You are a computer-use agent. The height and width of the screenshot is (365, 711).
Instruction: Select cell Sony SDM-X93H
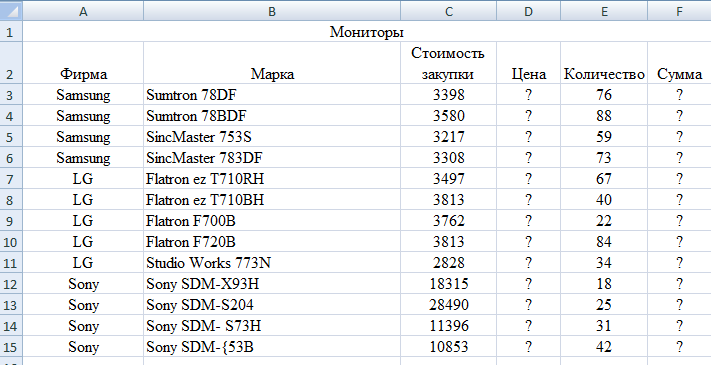[272, 284]
